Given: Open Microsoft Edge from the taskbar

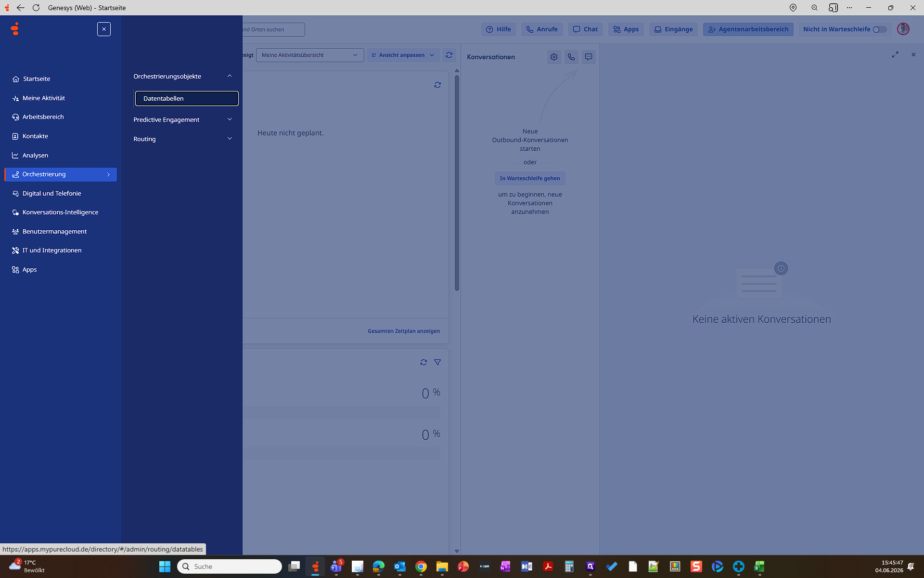Looking at the screenshot, I should 379,566.
